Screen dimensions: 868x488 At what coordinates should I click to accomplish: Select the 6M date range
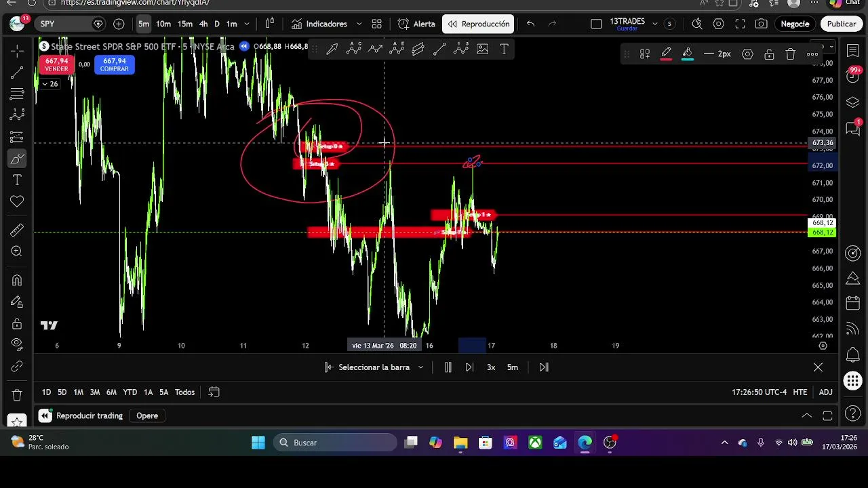(x=111, y=392)
